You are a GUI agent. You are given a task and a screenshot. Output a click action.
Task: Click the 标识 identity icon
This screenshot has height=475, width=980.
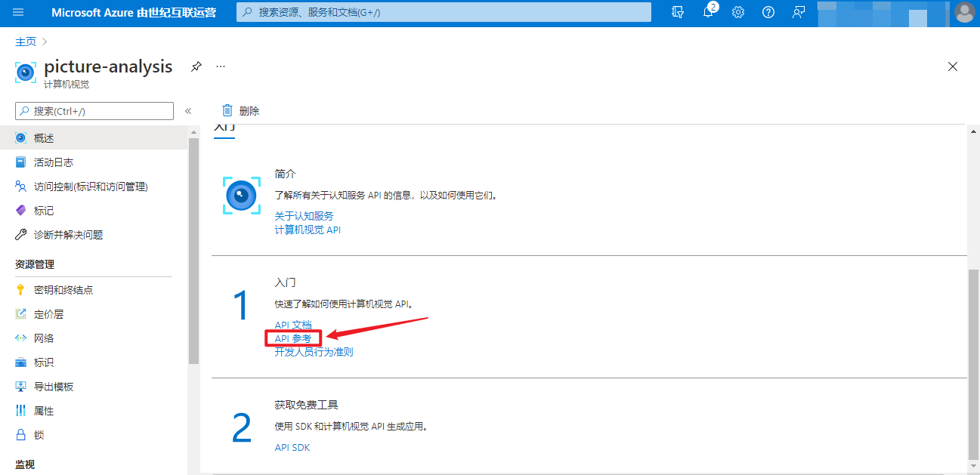click(x=21, y=362)
